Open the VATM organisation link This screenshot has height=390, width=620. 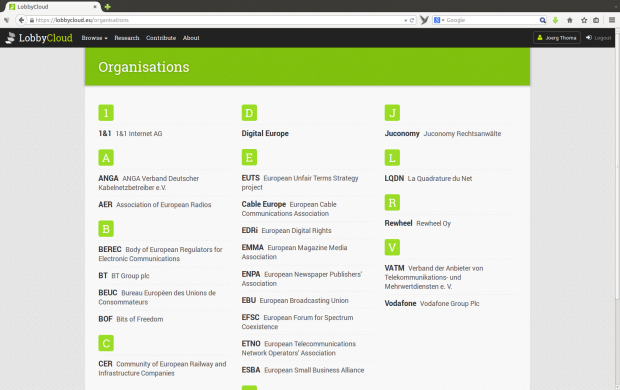(x=434, y=277)
